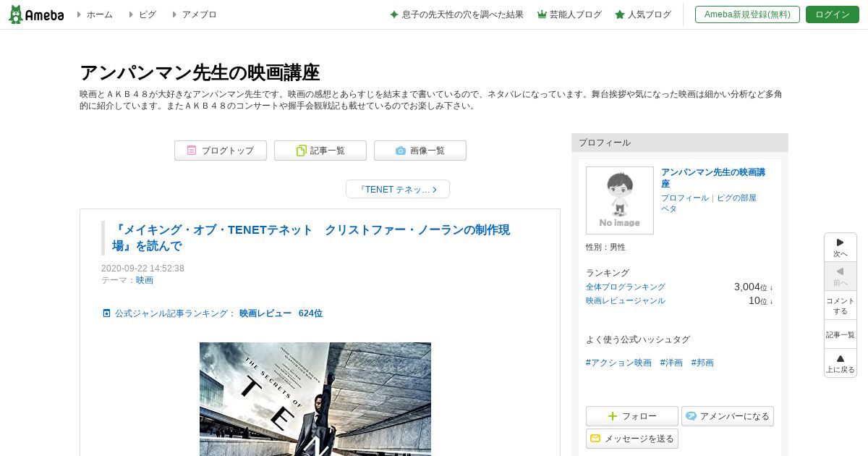
Task: Click the Ameba新規登録(無料) button
Action: pos(747,14)
